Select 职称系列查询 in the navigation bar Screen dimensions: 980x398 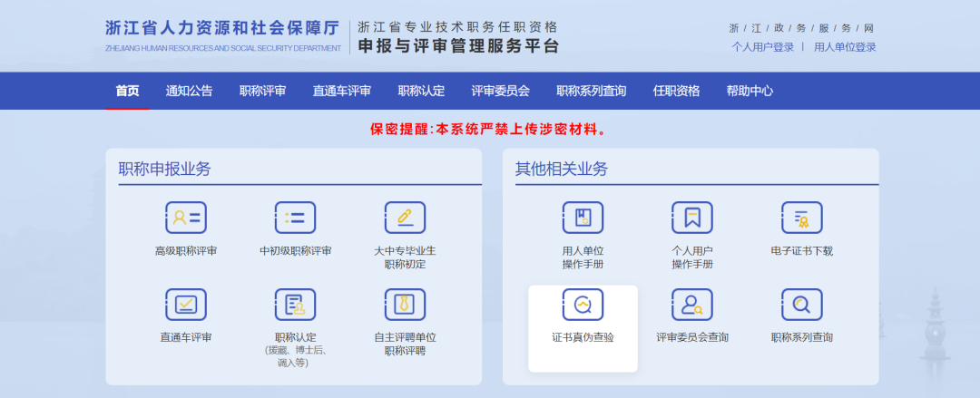[x=592, y=91]
